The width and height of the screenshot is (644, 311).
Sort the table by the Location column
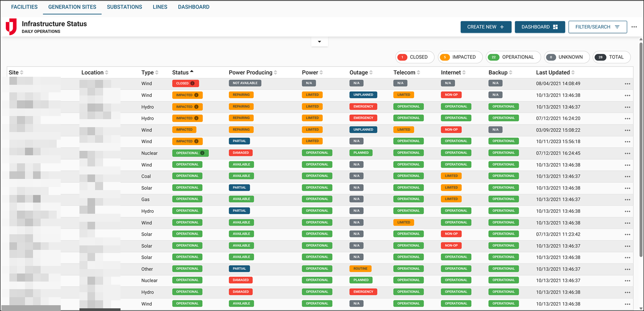click(x=95, y=72)
